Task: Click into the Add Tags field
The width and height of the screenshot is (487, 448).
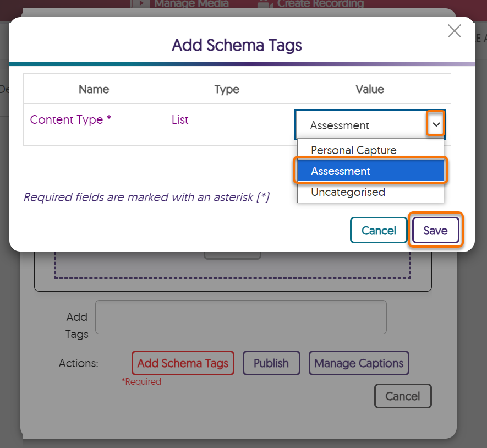Action: [x=240, y=317]
